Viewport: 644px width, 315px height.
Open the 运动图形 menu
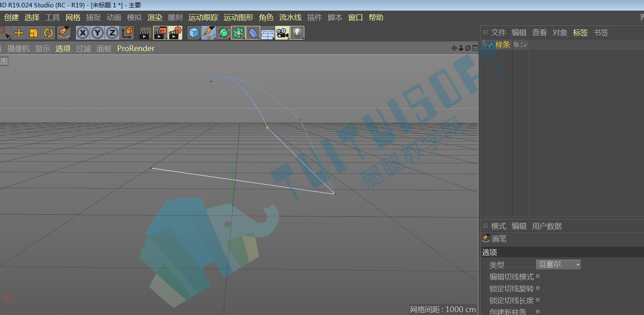pos(238,18)
